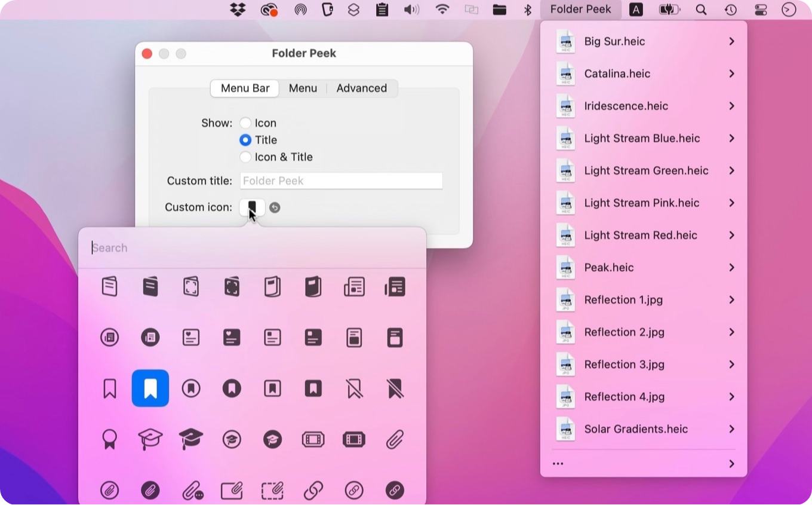Choose the outlined film ticket icon
Image resolution: width=812 pixels, height=505 pixels.
(313, 440)
